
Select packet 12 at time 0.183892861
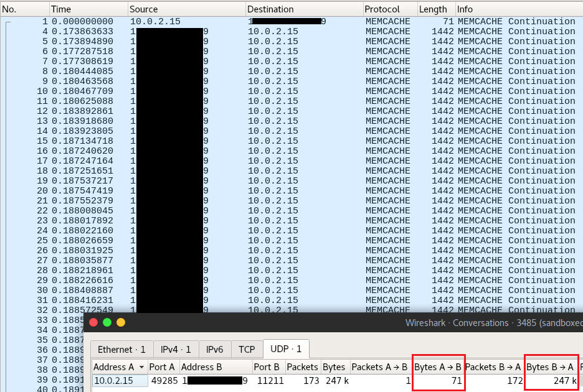pos(291,111)
